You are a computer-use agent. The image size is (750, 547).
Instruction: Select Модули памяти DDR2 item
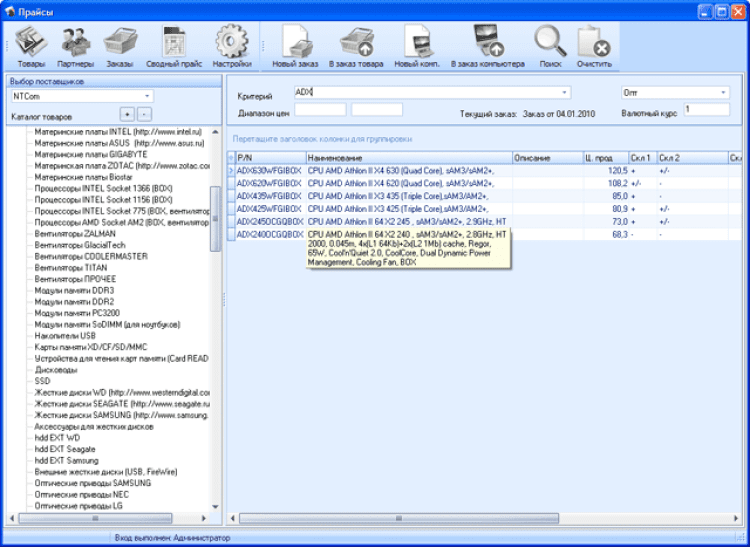pyautogui.click(x=74, y=302)
